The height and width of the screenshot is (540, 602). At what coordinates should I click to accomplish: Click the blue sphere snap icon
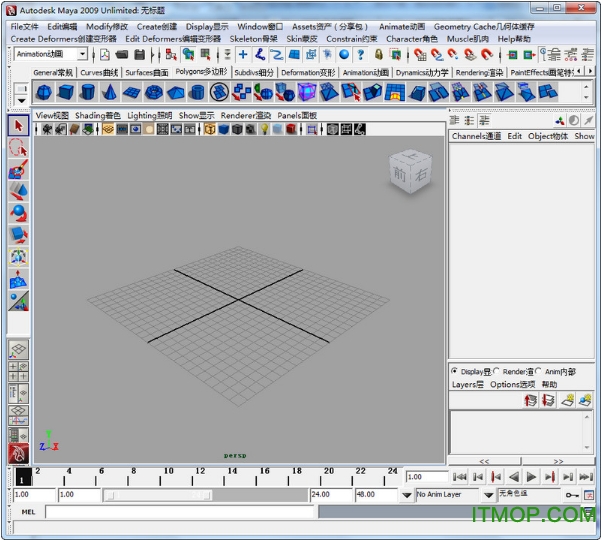pyautogui.click(x=344, y=54)
